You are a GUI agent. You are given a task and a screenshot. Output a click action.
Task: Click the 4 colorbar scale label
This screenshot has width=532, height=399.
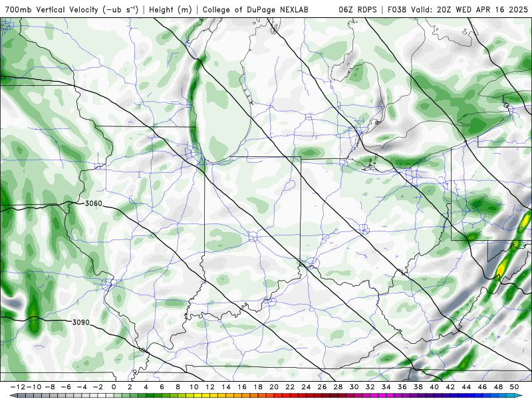(x=146, y=387)
